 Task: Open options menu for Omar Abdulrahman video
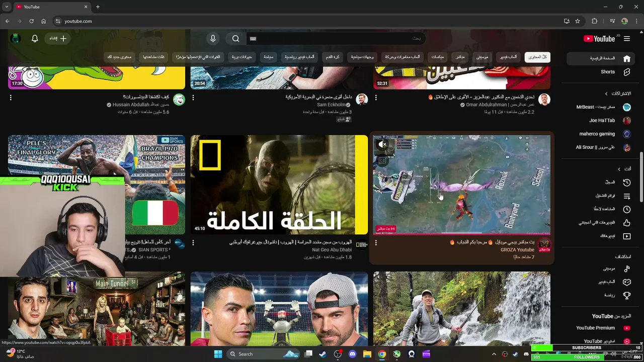coord(376,98)
